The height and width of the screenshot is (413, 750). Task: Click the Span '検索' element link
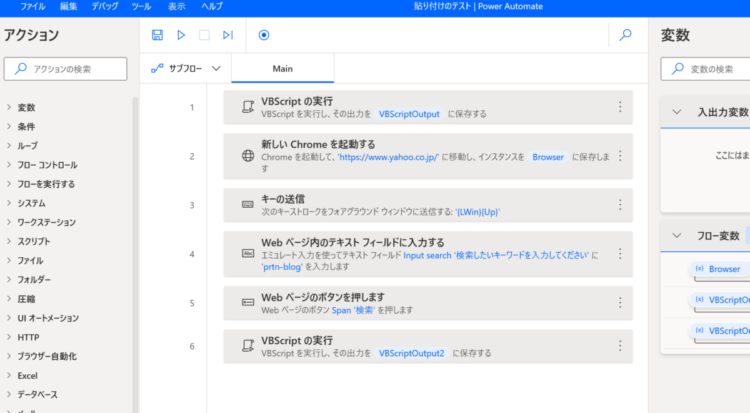click(353, 310)
